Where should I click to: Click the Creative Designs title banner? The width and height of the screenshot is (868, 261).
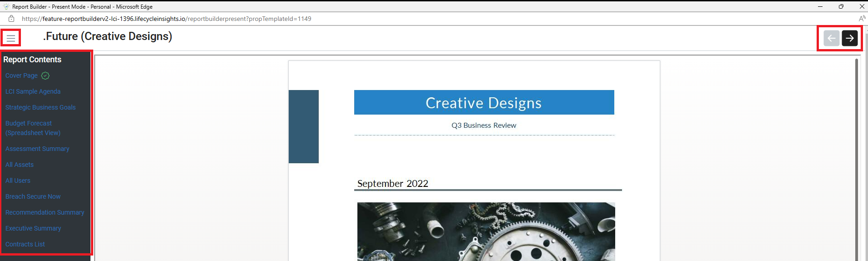(484, 102)
